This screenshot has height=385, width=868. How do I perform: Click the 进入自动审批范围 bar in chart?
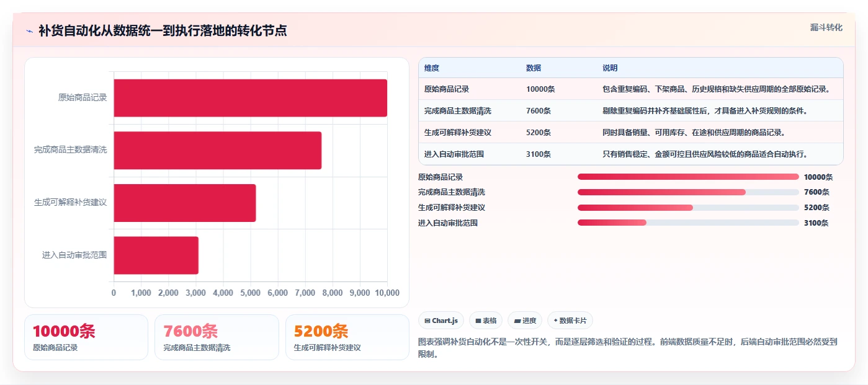click(x=156, y=255)
